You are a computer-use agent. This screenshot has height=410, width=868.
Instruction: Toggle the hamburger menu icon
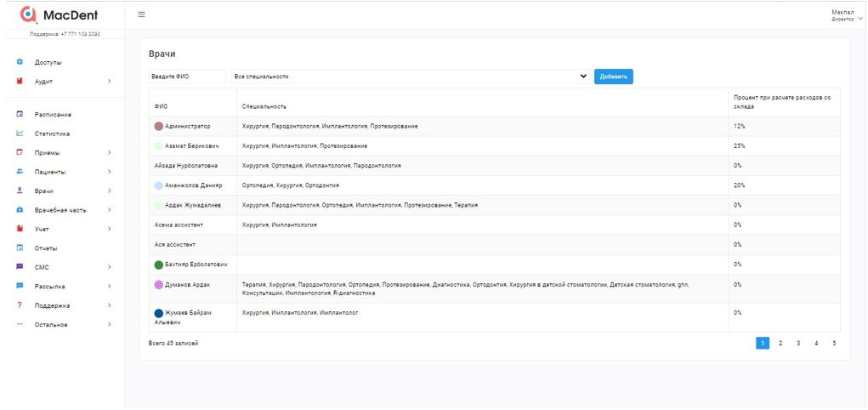141,14
